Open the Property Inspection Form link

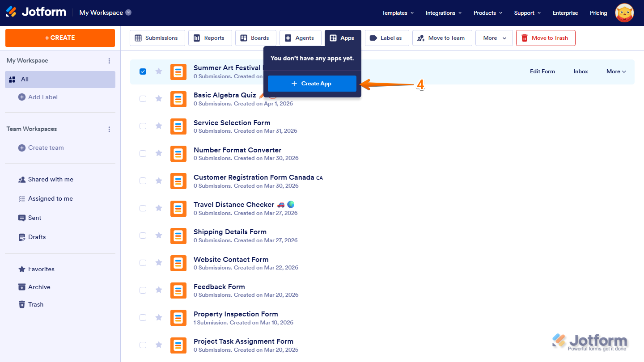coord(236,314)
